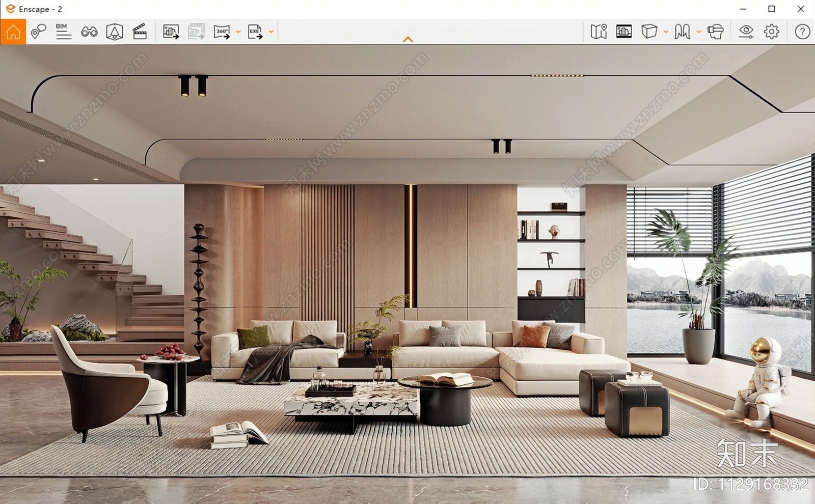The width and height of the screenshot is (815, 504).
Task: Click the EXE standalone export icon
Action: [x=255, y=32]
